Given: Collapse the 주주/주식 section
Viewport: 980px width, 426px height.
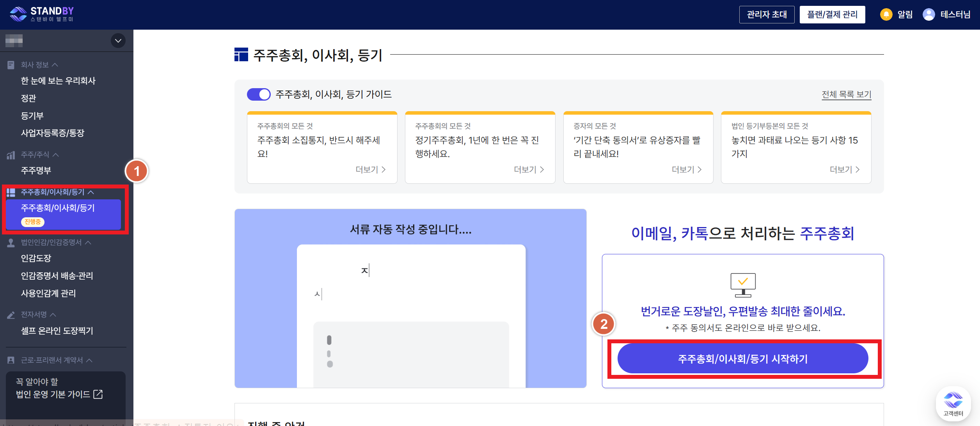Looking at the screenshot, I should pos(56,155).
